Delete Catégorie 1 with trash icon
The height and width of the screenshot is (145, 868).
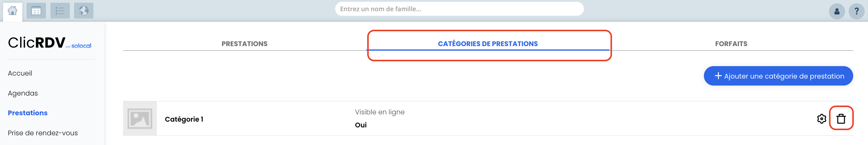[841, 119]
